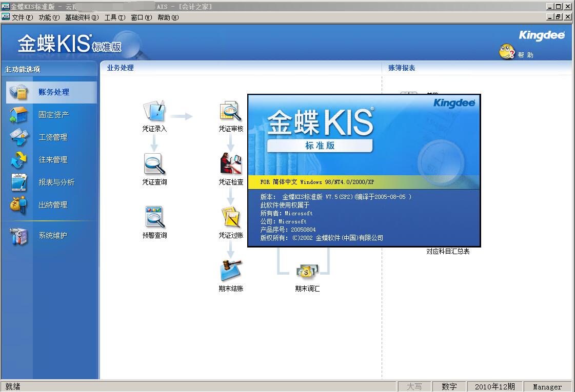Open the 预警查询 alert query icon
The height and width of the screenshot is (392, 575).
154,217
